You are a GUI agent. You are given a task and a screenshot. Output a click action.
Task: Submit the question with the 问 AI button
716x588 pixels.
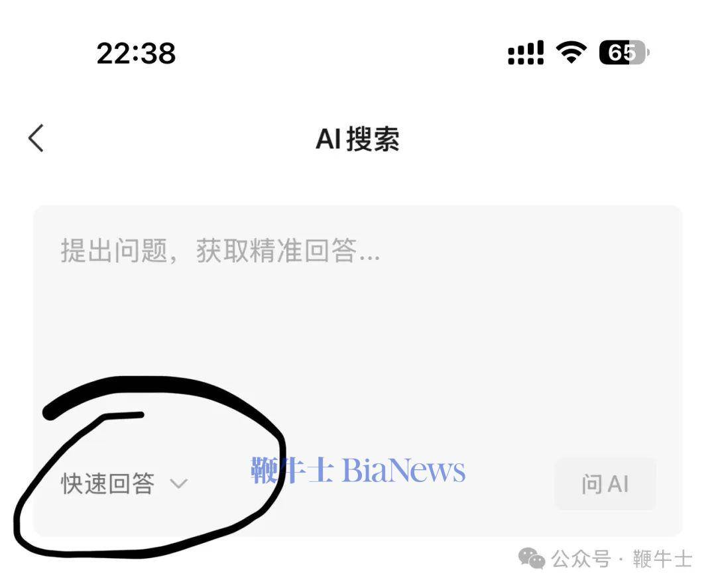tap(605, 484)
